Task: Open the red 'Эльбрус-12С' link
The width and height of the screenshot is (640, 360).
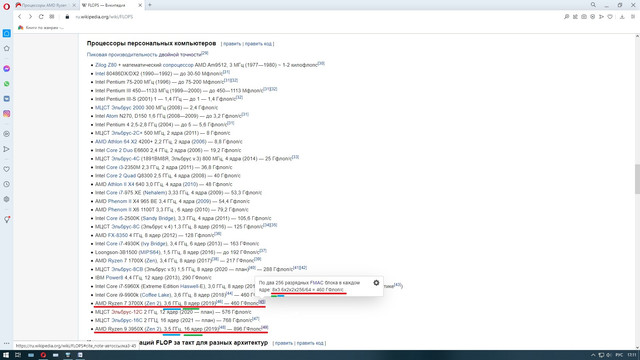Action: (x=127, y=312)
